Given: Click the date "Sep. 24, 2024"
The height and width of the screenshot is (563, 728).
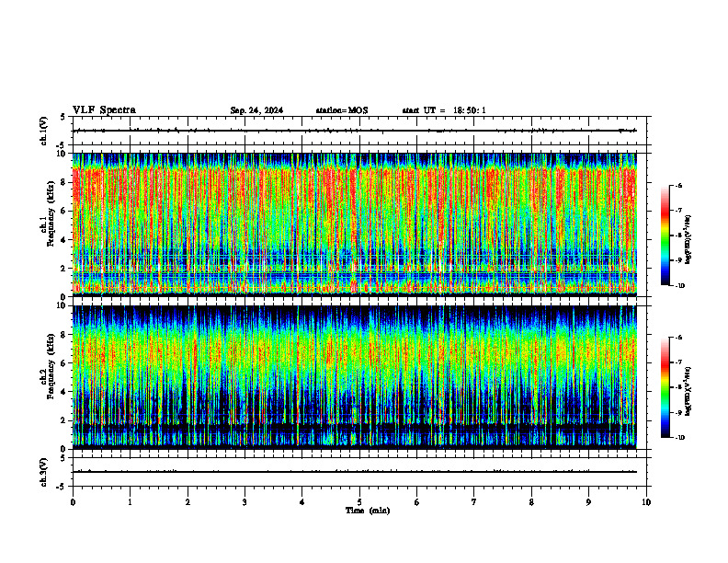Looking at the screenshot, I should [256, 110].
